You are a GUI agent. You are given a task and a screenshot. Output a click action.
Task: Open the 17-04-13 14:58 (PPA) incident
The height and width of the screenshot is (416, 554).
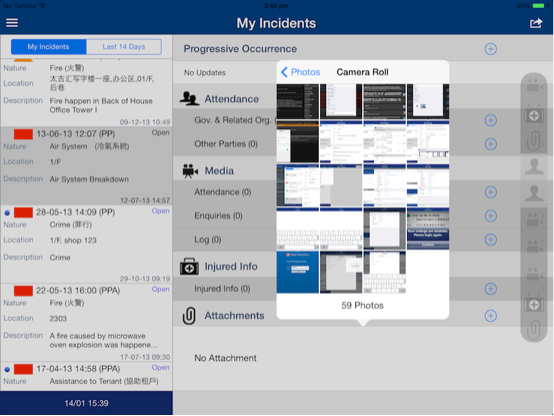click(86, 376)
